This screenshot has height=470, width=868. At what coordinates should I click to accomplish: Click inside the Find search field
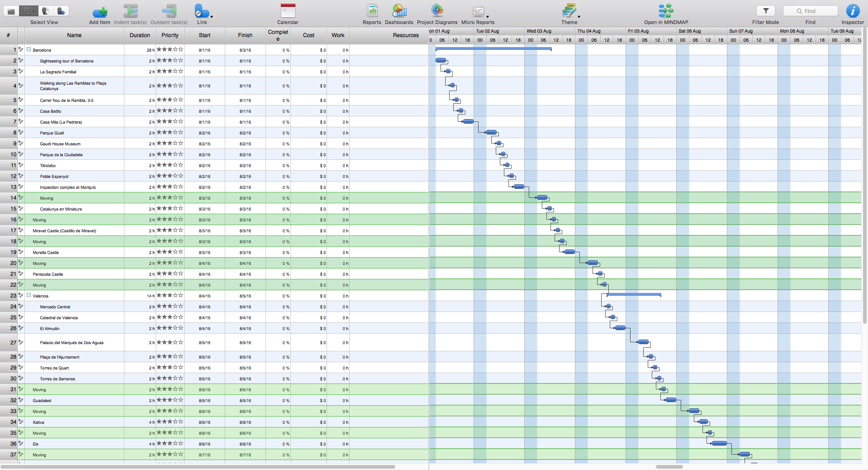(812, 10)
